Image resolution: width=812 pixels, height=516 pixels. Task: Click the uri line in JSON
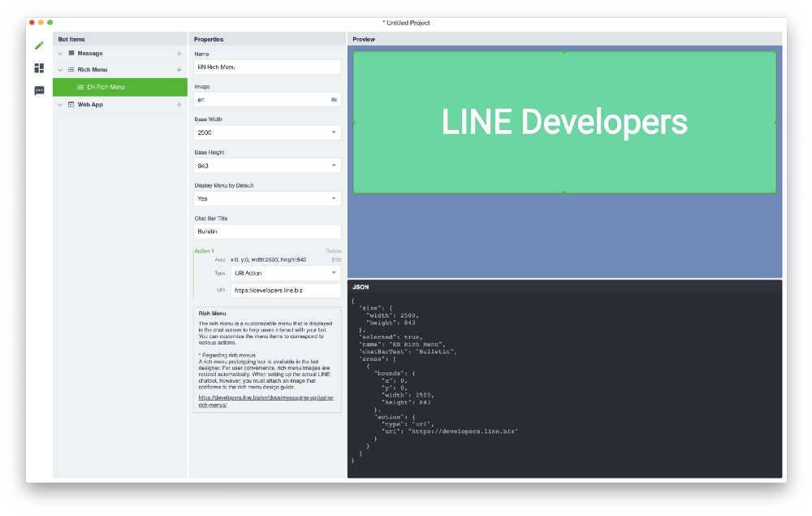(450, 431)
